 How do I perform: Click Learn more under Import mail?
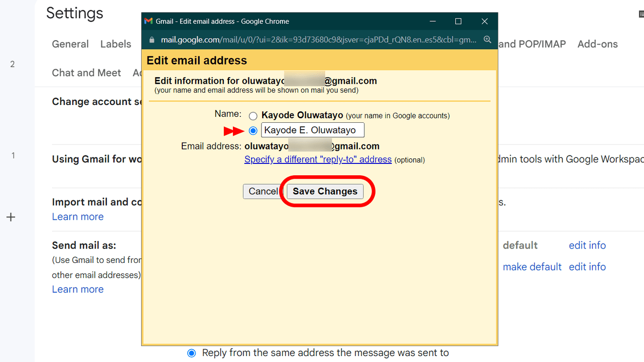click(x=78, y=216)
